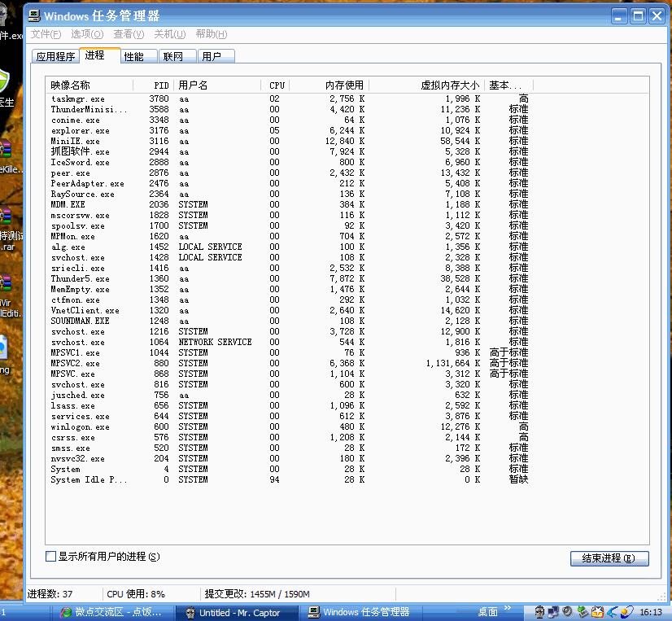Open the 选项(O) menu
This screenshot has width=672, height=621.
click(87, 34)
